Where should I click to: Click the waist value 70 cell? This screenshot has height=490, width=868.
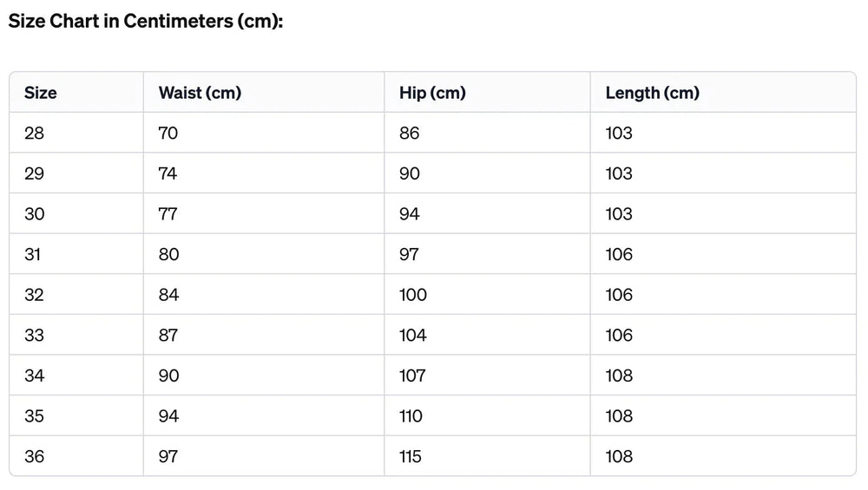pyautogui.click(x=168, y=134)
